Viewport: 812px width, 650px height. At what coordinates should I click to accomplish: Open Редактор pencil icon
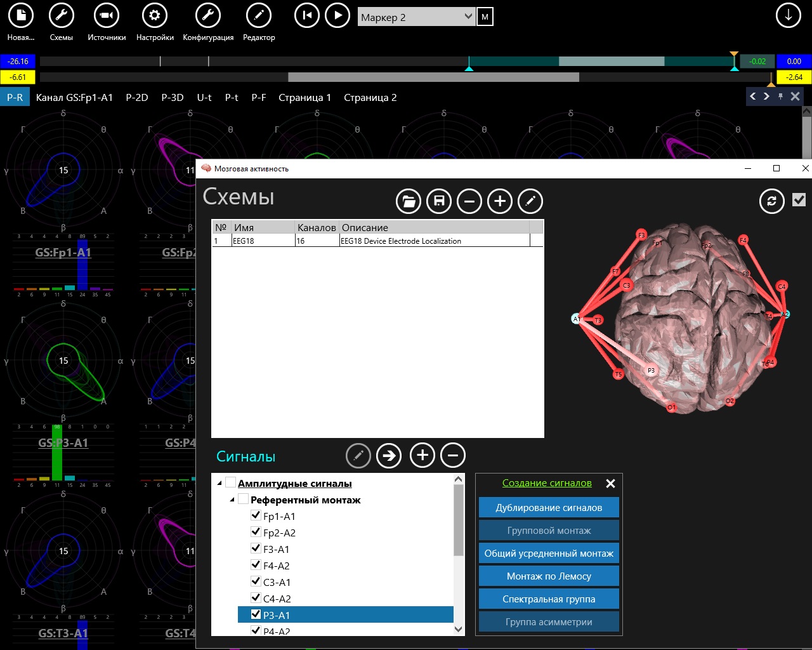pos(259,15)
